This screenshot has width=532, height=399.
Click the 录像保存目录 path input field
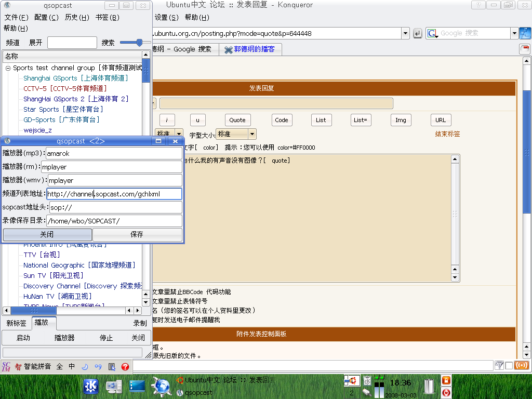click(114, 221)
